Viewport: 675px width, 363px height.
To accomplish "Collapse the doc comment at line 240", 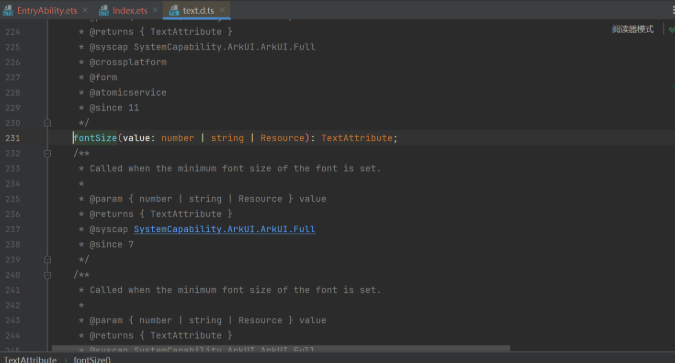I will point(47,275).
